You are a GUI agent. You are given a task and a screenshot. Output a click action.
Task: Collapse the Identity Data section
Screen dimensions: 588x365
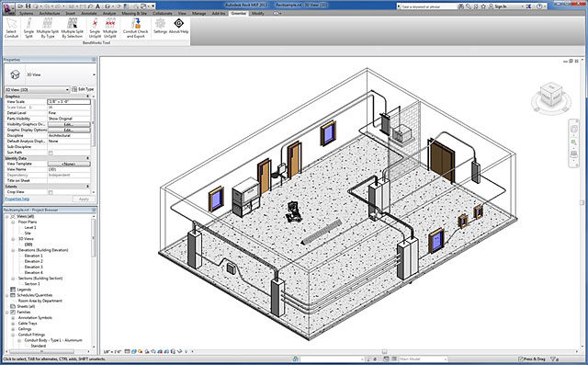tap(88, 158)
